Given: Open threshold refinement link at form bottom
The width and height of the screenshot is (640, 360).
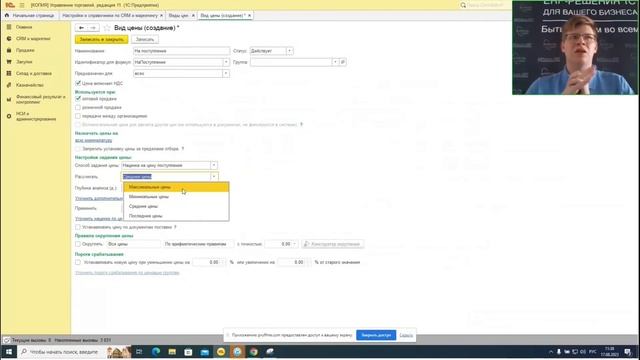Looking at the screenshot, I should point(127,273).
